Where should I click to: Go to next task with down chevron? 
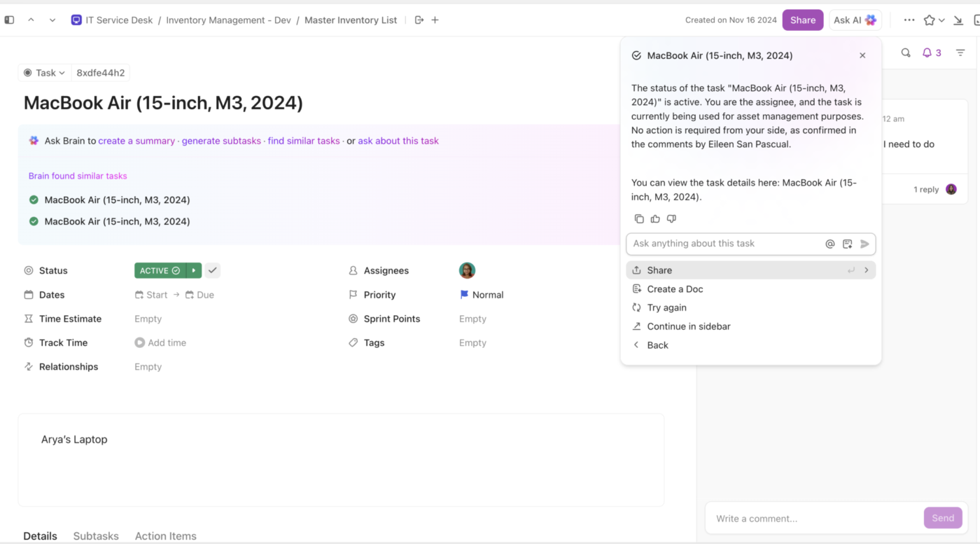point(52,20)
